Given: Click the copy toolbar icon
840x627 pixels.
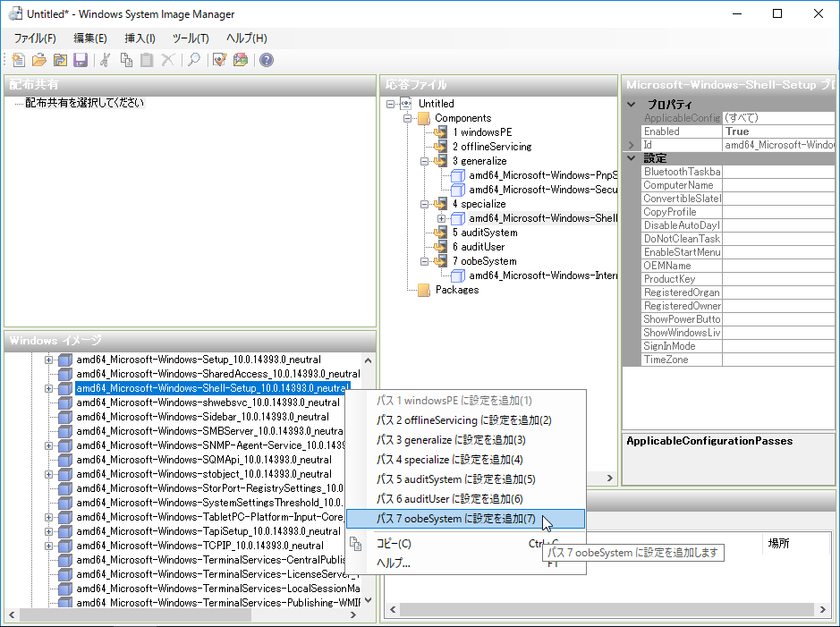Looking at the screenshot, I should tap(126, 60).
